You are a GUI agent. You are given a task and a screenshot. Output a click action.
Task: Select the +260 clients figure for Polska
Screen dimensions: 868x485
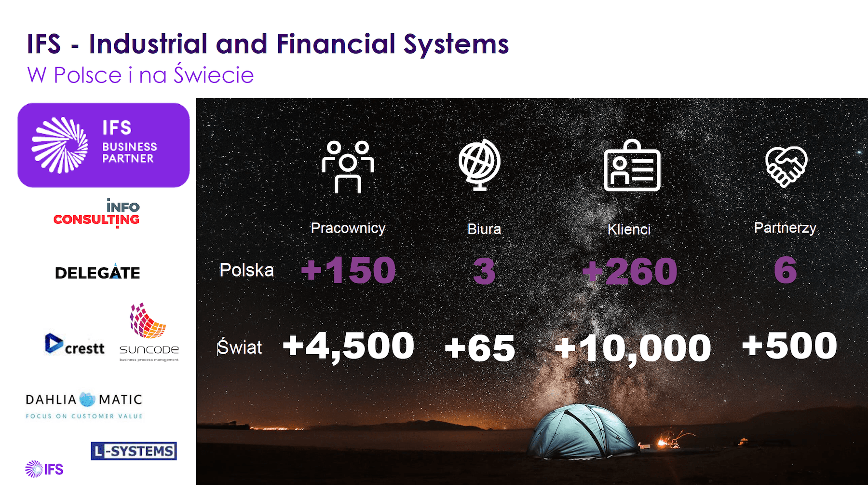tap(629, 271)
